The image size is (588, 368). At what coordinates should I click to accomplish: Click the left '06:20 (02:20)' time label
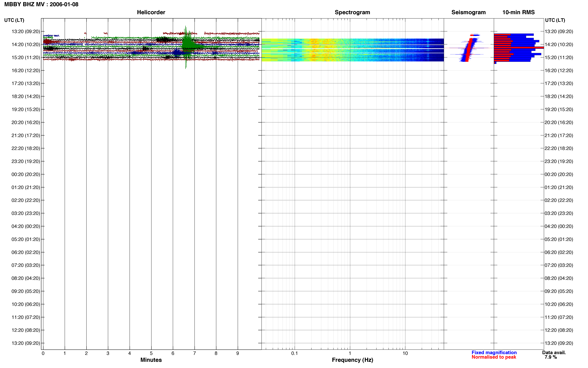tap(26, 252)
